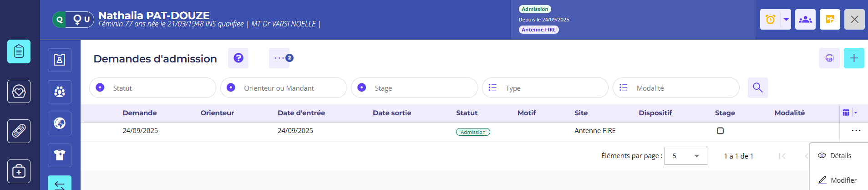Image resolution: width=868 pixels, height=190 pixels.
Task: Click the group of people sidebar icon
Action: [x=60, y=92]
